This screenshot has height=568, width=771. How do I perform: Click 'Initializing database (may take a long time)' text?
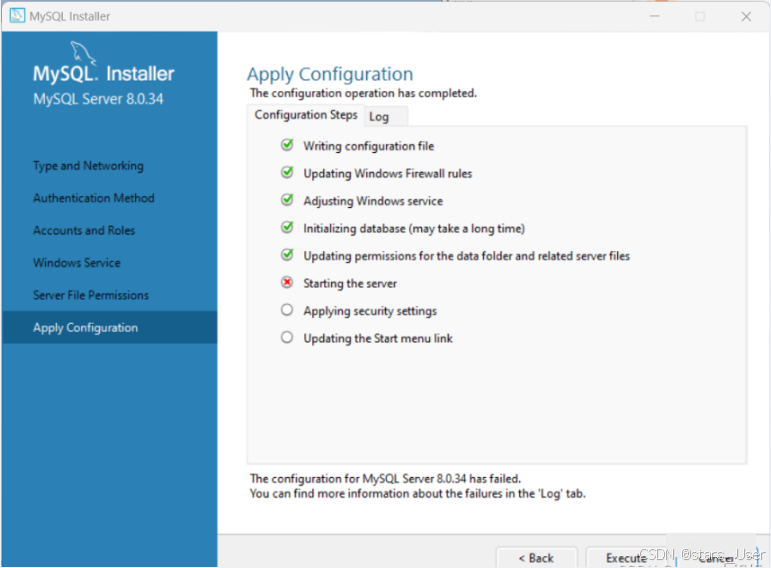(x=414, y=229)
